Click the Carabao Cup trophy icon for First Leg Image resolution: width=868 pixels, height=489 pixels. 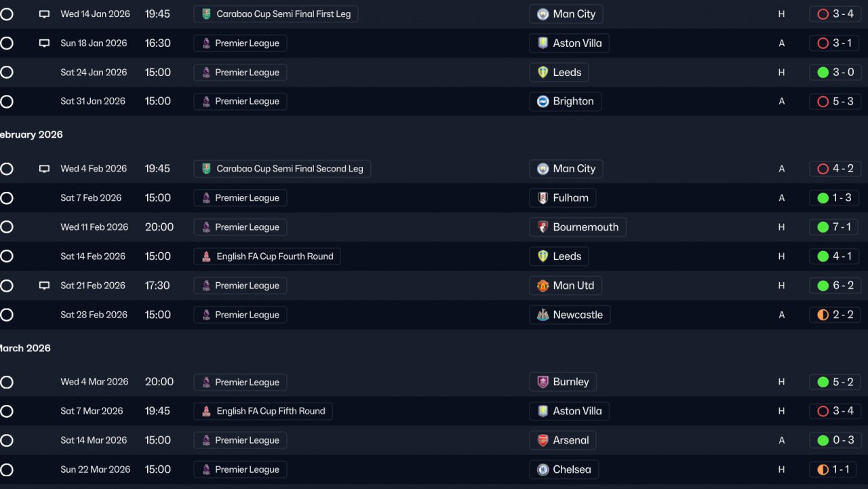pos(206,14)
